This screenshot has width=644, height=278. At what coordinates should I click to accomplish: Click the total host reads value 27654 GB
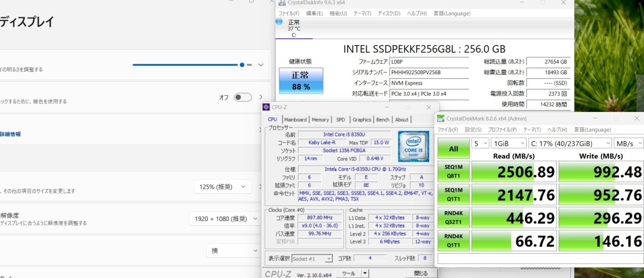pyautogui.click(x=548, y=62)
